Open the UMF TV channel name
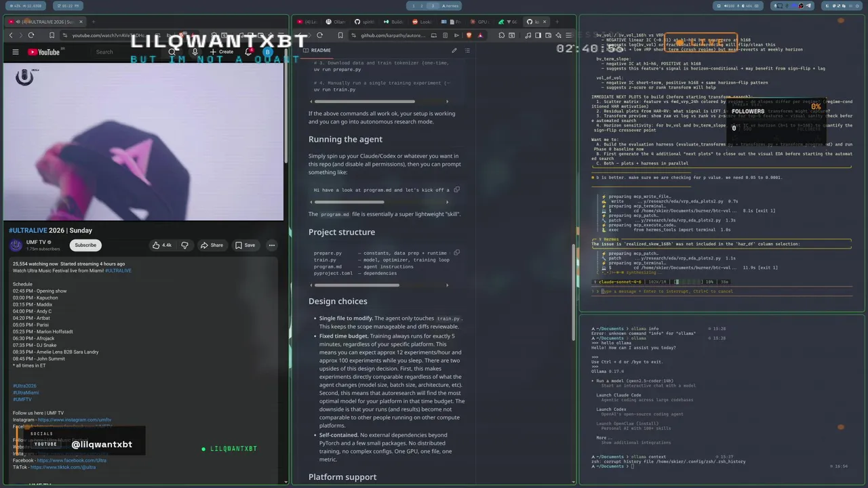The height and width of the screenshot is (488, 868). pyautogui.click(x=36, y=242)
